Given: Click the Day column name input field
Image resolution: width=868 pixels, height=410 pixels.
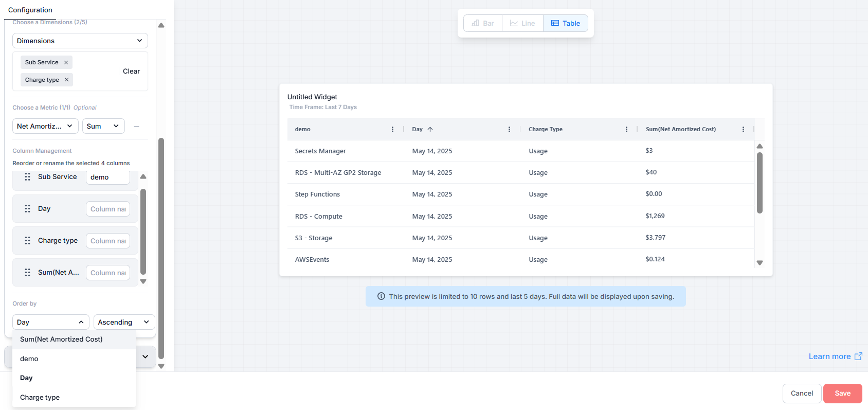Looking at the screenshot, I should (x=108, y=209).
